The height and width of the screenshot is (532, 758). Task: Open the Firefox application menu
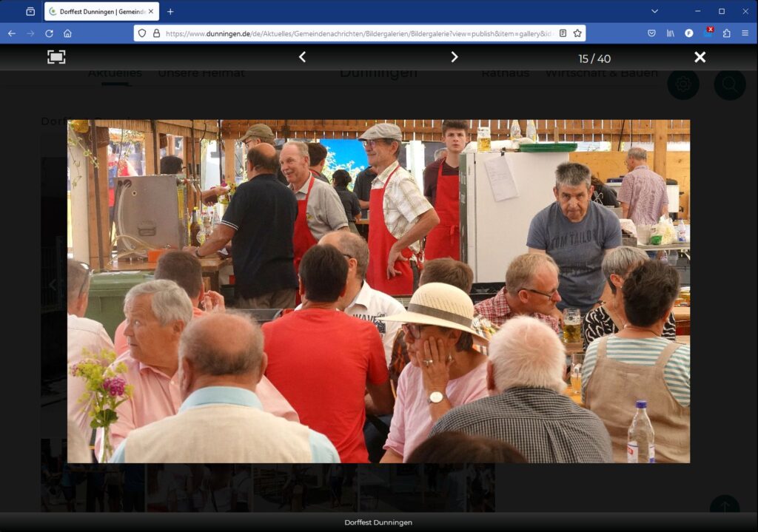pyautogui.click(x=745, y=33)
